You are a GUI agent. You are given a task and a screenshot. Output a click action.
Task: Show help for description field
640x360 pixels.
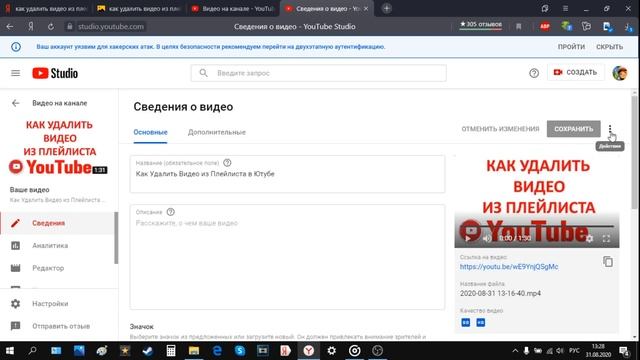tap(171, 212)
